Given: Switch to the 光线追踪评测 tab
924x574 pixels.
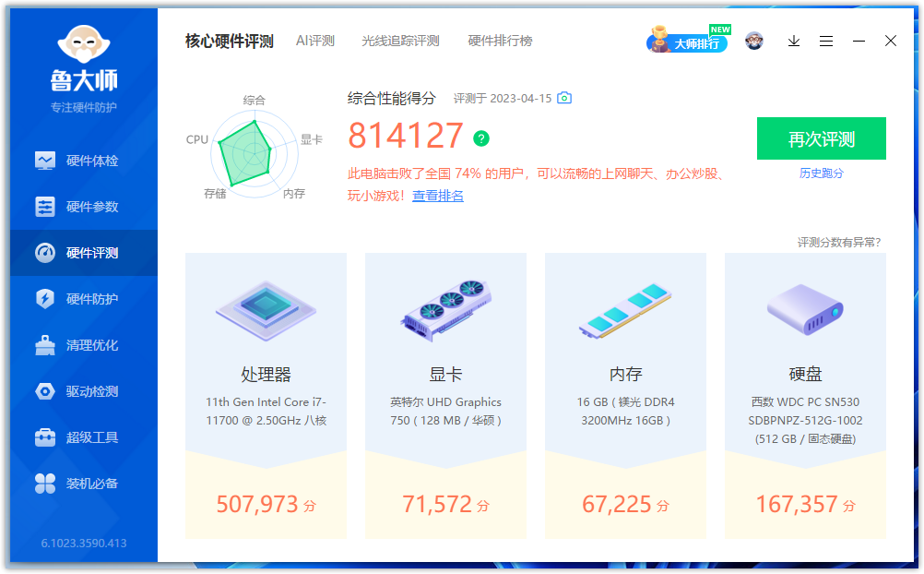Looking at the screenshot, I should [401, 41].
